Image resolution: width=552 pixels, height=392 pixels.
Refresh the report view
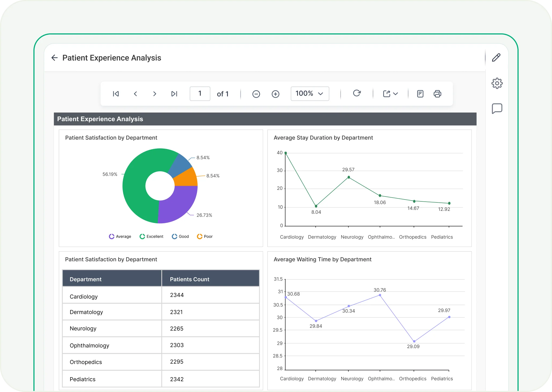point(357,93)
